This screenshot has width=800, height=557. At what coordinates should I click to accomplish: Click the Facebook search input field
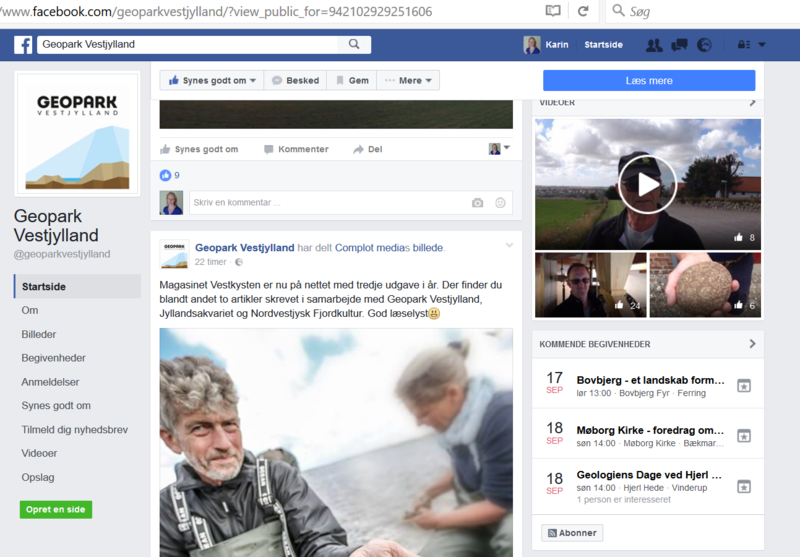tap(187, 44)
